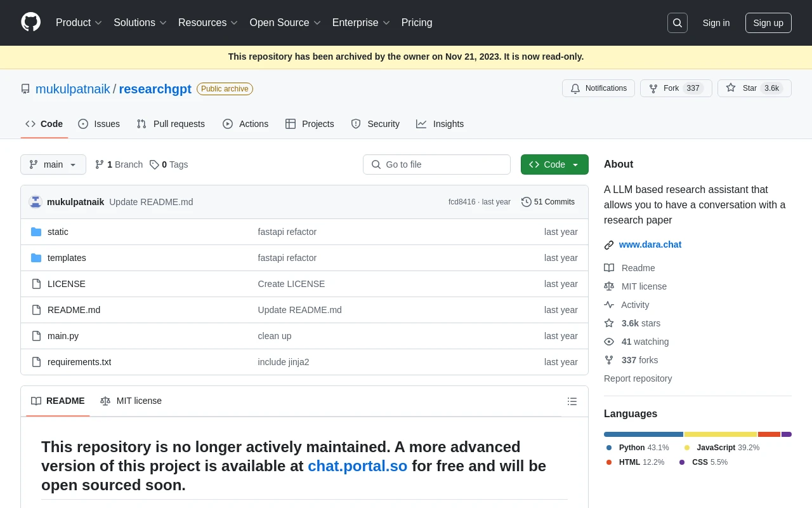Click the Python segment in languages bar
Screen dimensions: 812x508
[643, 434]
